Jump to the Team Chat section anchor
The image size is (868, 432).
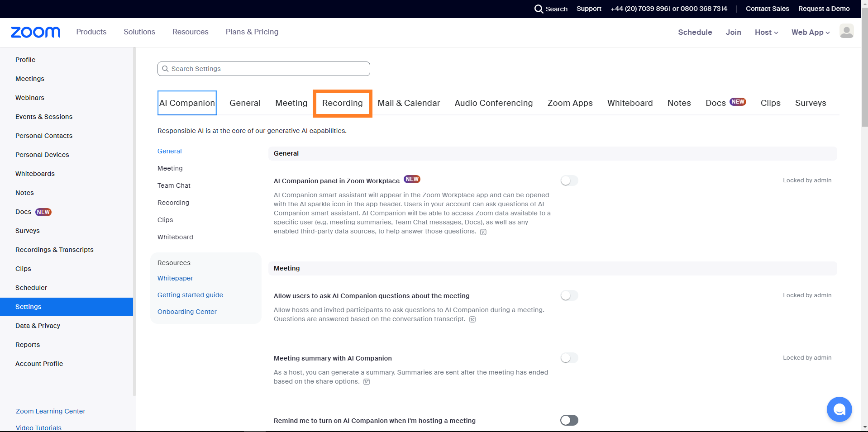click(174, 185)
